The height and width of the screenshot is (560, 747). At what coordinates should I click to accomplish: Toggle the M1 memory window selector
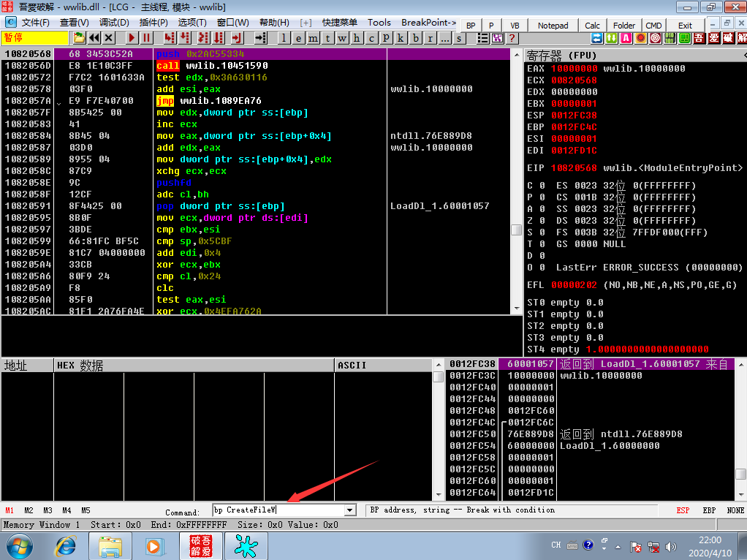(x=10, y=510)
